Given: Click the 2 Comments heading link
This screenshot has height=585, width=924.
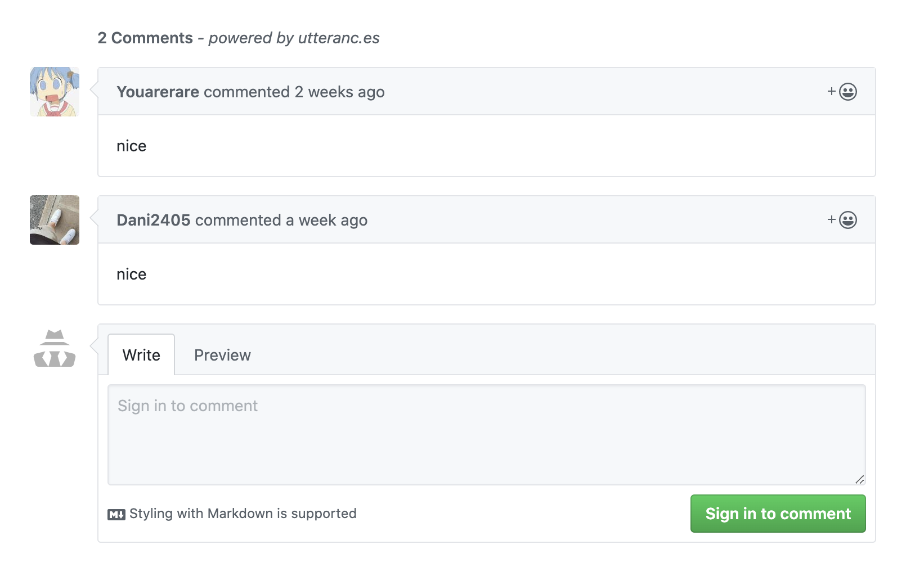Looking at the screenshot, I should pyautogui.click(x=145, y=38).
